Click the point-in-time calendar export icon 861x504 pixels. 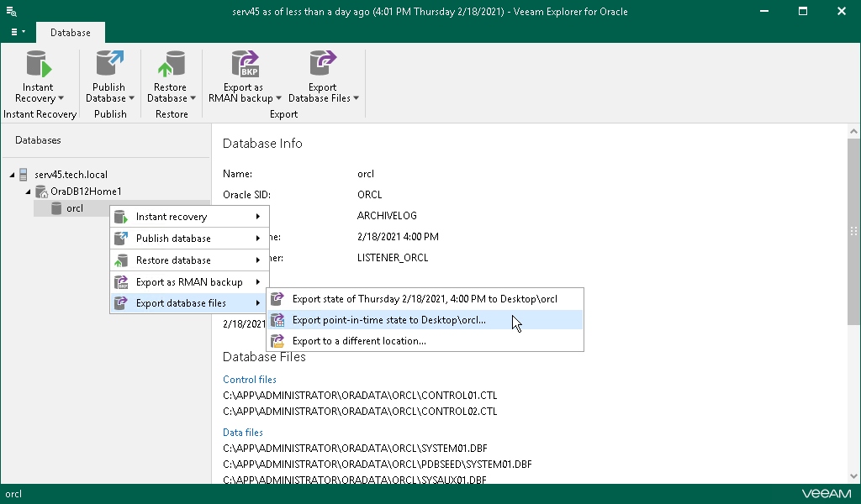click(277, 320)
